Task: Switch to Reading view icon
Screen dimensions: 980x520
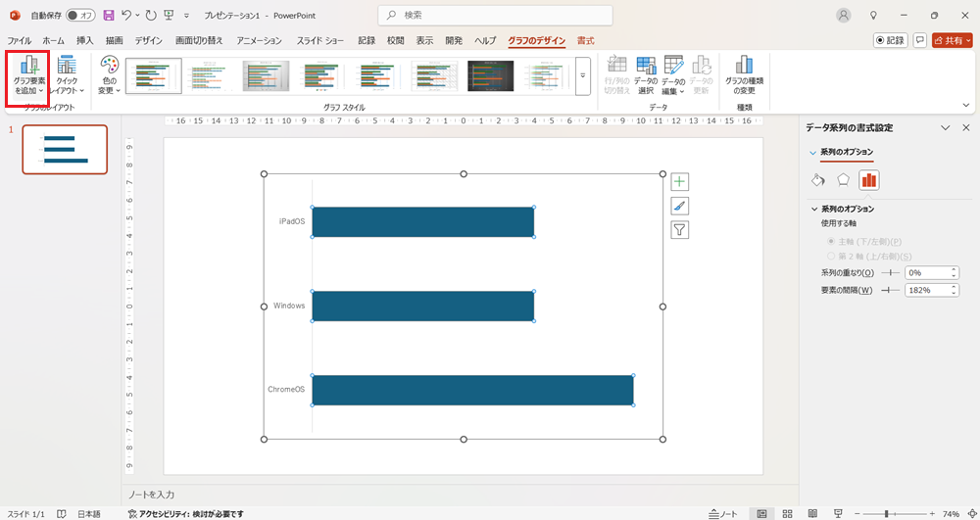Action: click(x=811, y=514)
